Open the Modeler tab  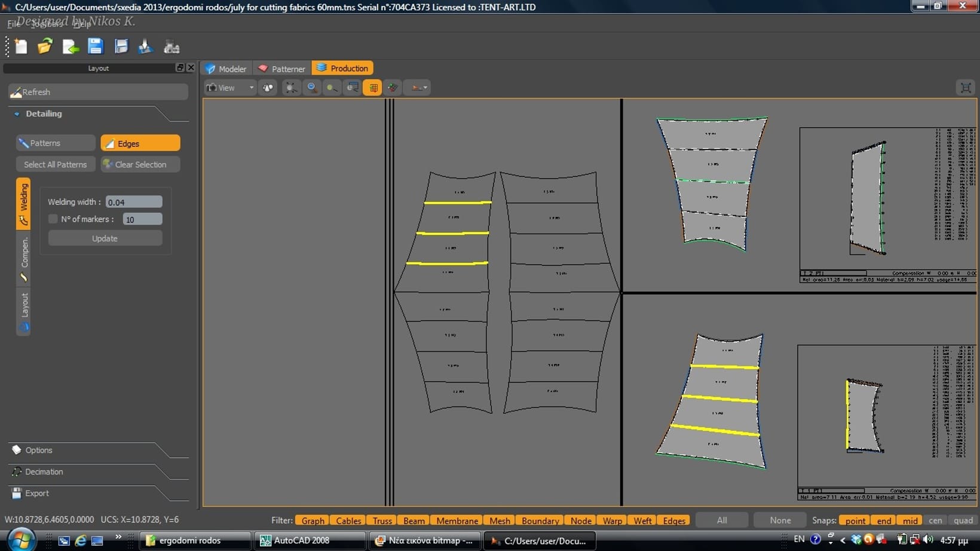(x=226, y=69)
